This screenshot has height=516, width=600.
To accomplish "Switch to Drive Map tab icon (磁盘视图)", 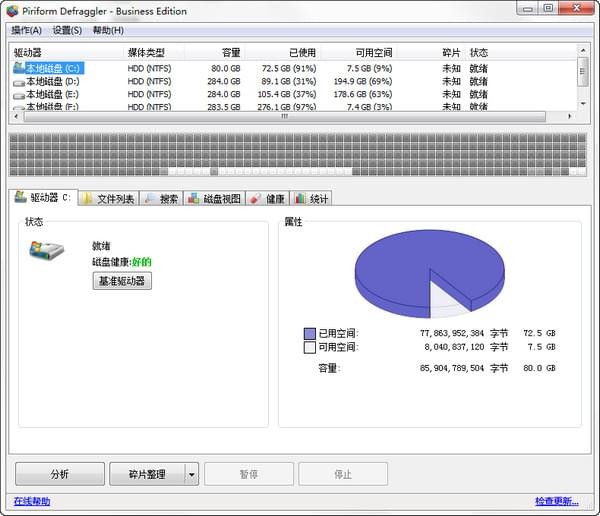I will tap(194, 198).
